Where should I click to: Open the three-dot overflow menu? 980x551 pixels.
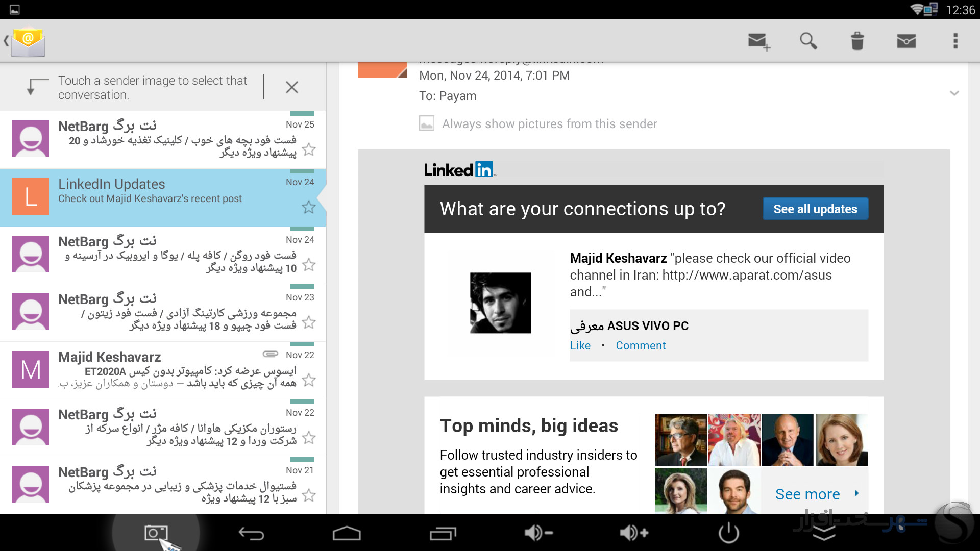click(955, 41)
